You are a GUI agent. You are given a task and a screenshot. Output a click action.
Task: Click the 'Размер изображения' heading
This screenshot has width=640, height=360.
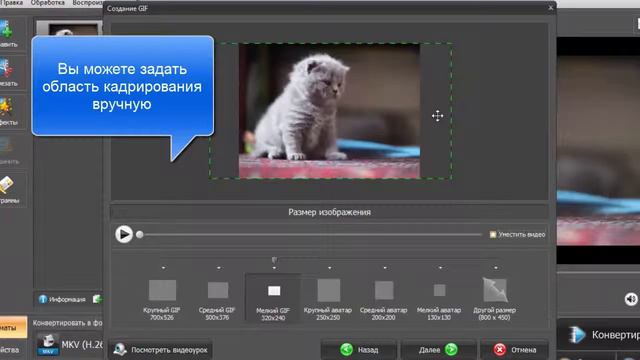click(329, 212)
